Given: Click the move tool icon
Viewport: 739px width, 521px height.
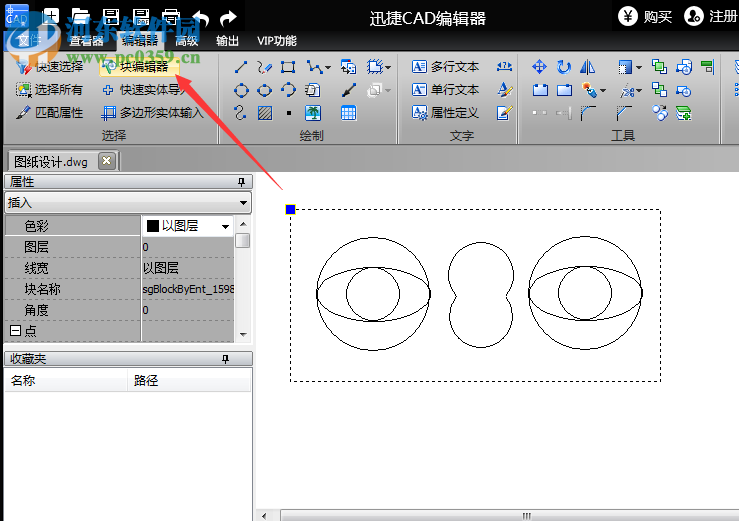Looking at the screenshot, I should point(539,67).
